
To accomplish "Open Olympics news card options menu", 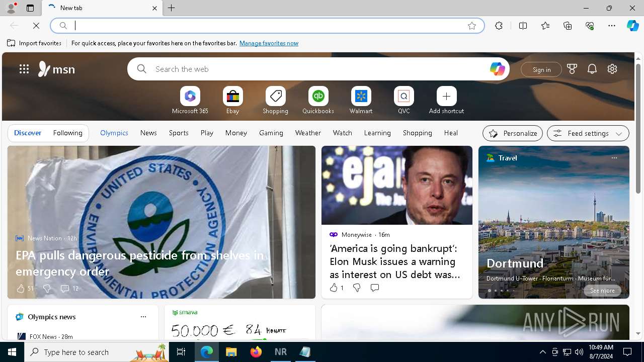I will 143,317.
